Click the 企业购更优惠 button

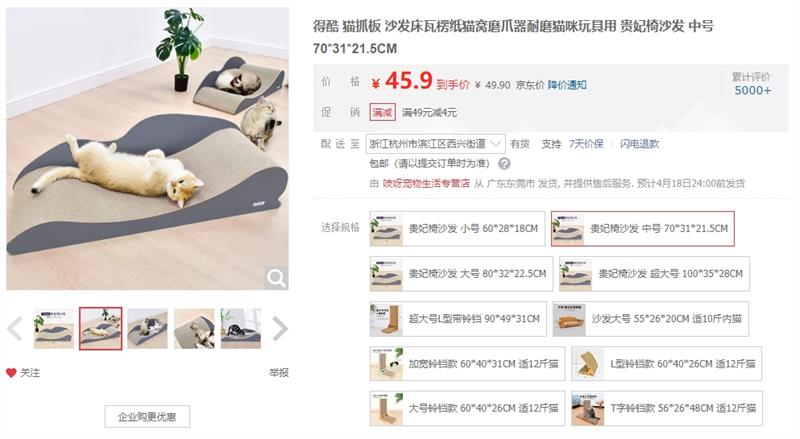coord(147,417)
